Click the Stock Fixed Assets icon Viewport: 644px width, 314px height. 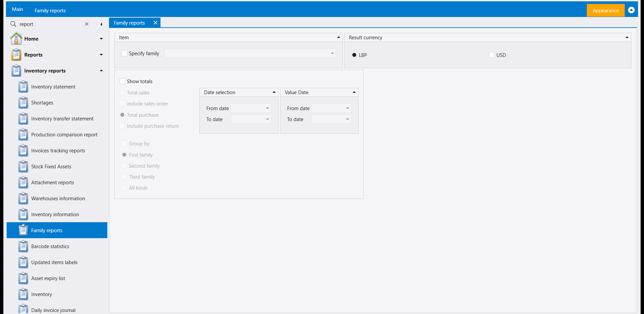coord(23,166)
